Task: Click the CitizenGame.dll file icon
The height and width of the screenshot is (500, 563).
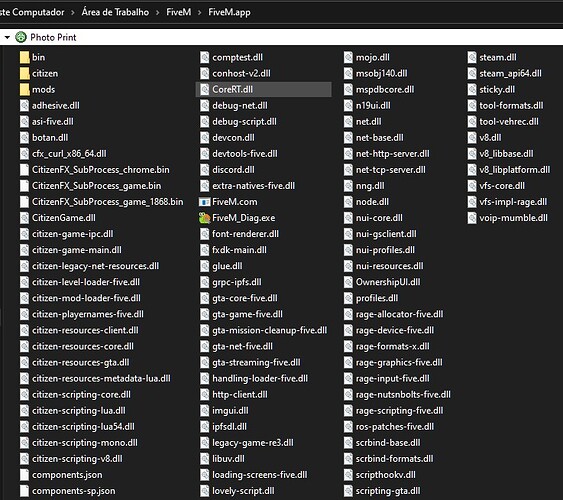Action: [x=24, y=218]
